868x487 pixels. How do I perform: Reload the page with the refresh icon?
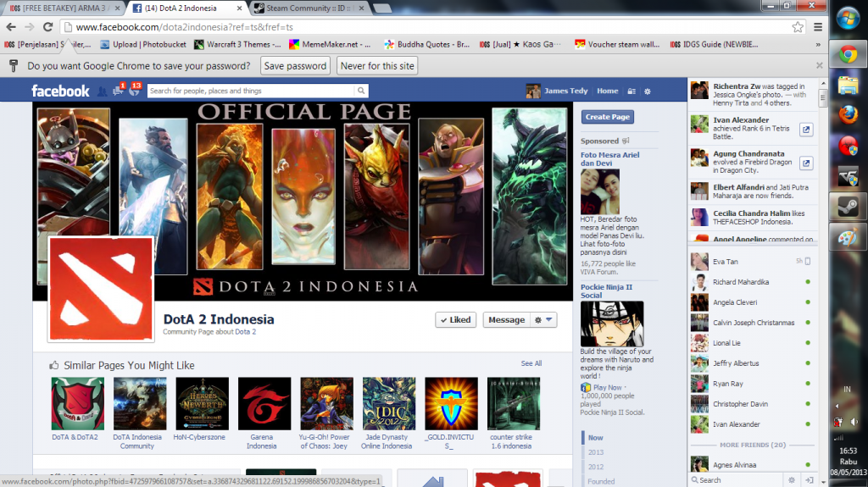pyautogui.click(x=48, y=26)
